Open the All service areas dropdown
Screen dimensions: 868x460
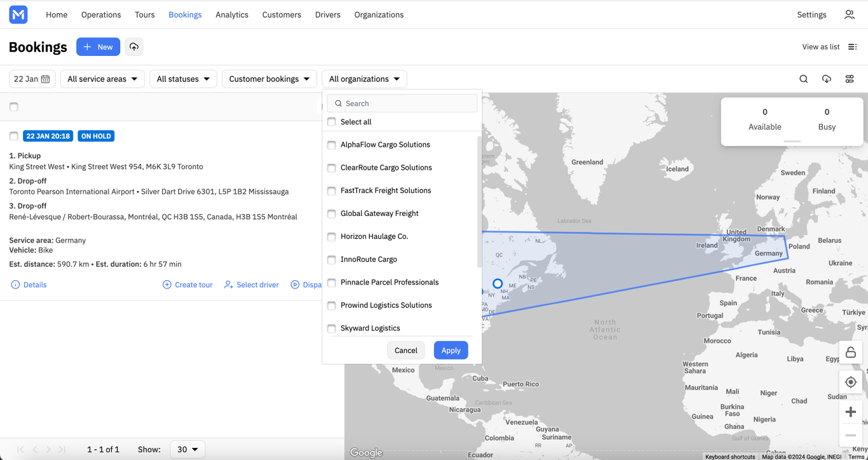point(102,79)
